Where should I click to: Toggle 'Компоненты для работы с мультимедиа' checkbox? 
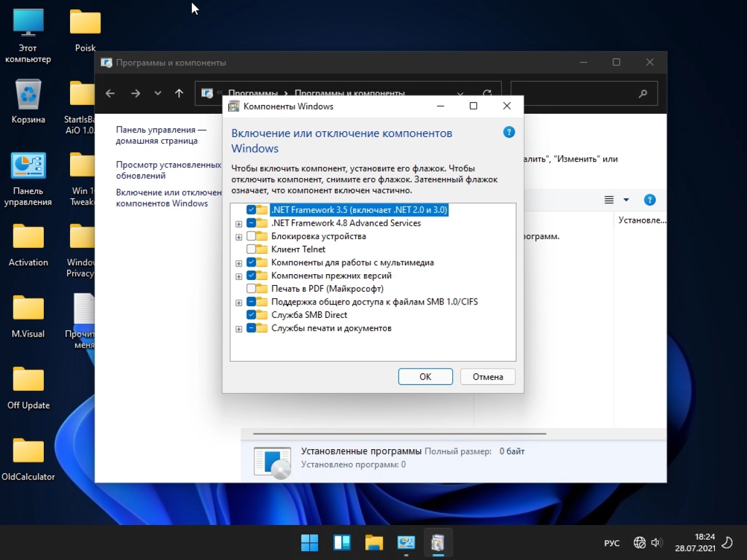[x=251, y=262]
